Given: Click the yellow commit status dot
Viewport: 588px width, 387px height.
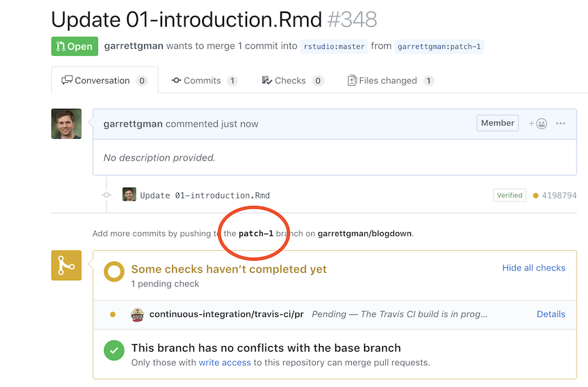Looking at the screenshot, I should point(536,196).
